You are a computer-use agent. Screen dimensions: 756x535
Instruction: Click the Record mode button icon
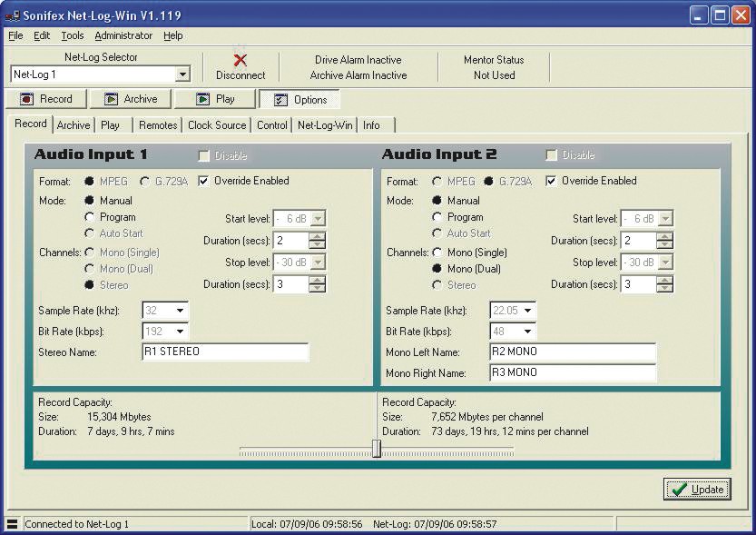coord(27,99)
